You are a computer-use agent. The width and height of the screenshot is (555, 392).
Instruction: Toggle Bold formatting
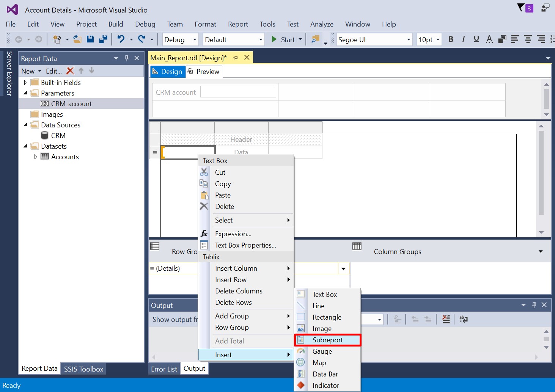[451, 39]
